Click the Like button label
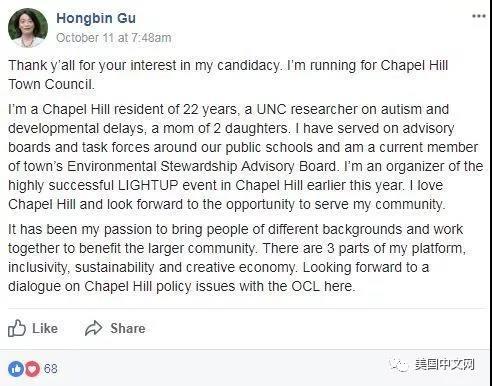The image size is (492, 386). point(45,329)
